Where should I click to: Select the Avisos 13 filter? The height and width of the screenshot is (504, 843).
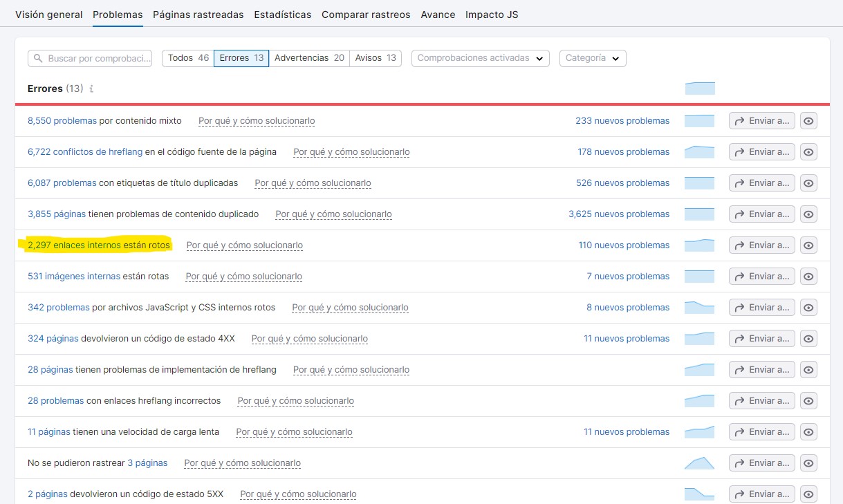point(375,58)
